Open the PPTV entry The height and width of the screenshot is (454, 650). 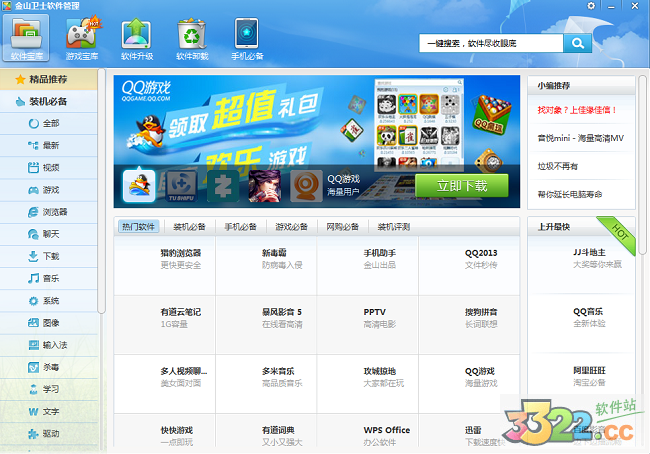pyautogui.click(x=368, y=325)
